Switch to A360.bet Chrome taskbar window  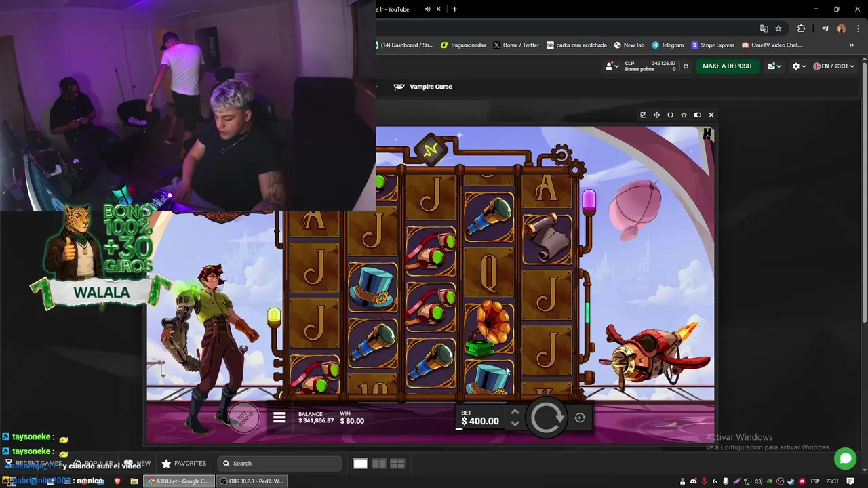point(180,481)
